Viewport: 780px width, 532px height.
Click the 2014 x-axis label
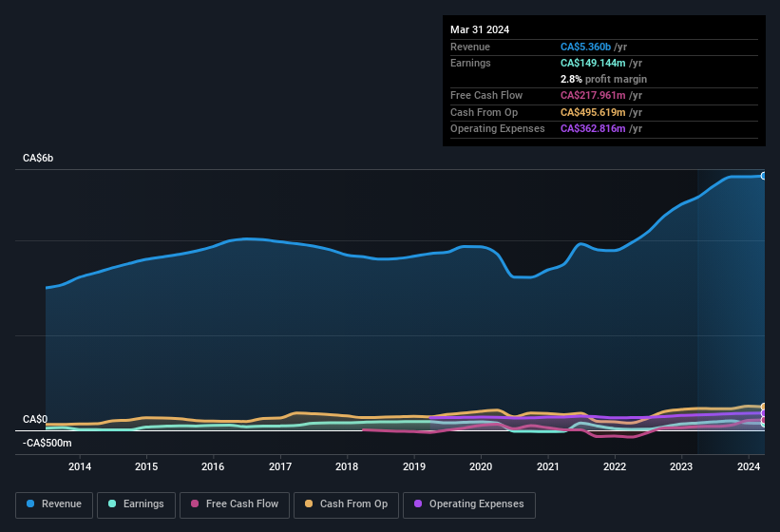(80, 466)
